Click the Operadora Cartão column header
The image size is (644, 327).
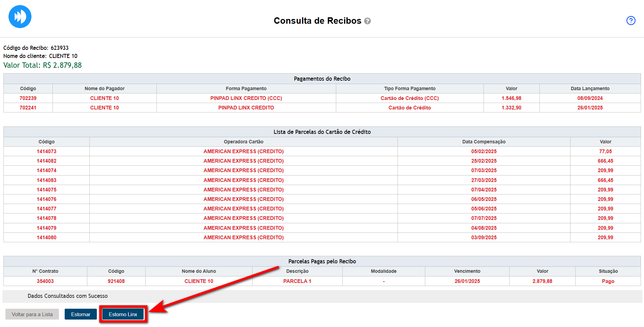pyautogui.click(x=243, y=142)
